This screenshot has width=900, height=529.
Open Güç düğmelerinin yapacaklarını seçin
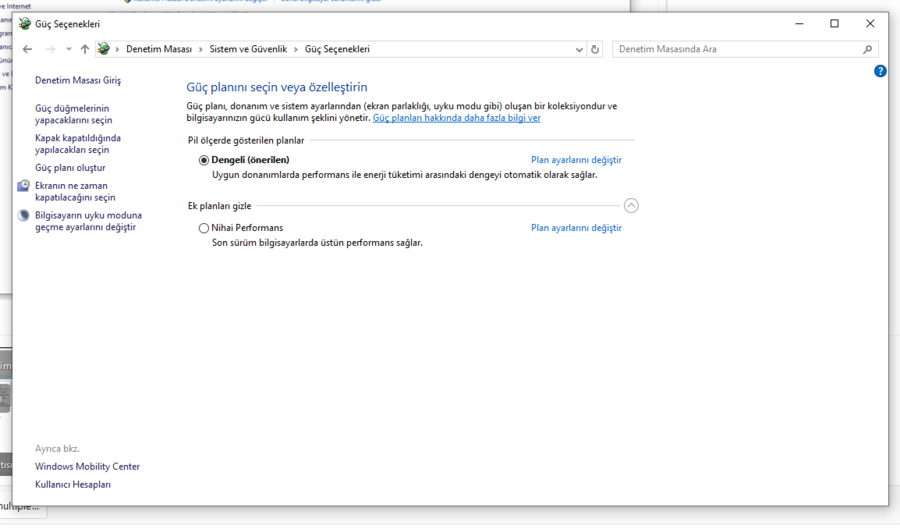tap(73, 114)
